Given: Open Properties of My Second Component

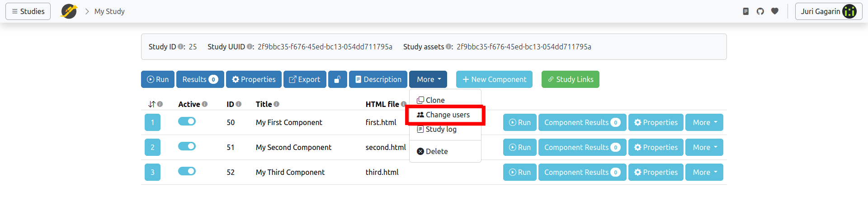Looking at the screenshot, I should 656,147.
